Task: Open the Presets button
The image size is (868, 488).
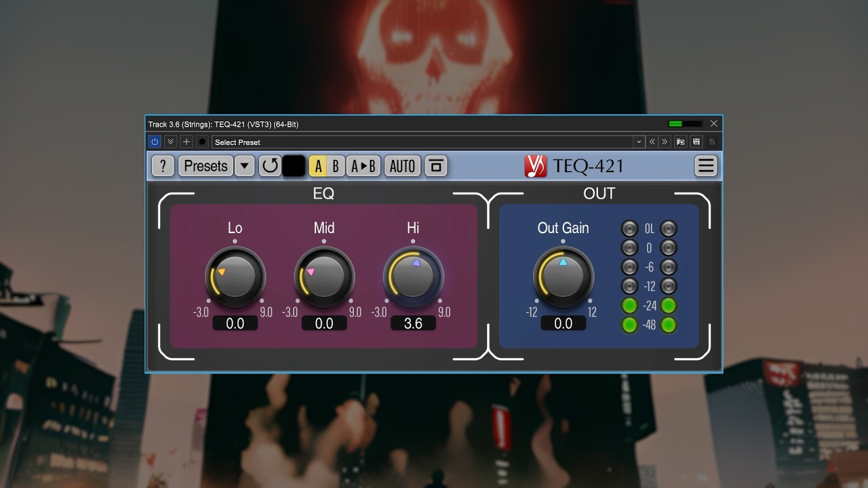Action: point(205,166)
